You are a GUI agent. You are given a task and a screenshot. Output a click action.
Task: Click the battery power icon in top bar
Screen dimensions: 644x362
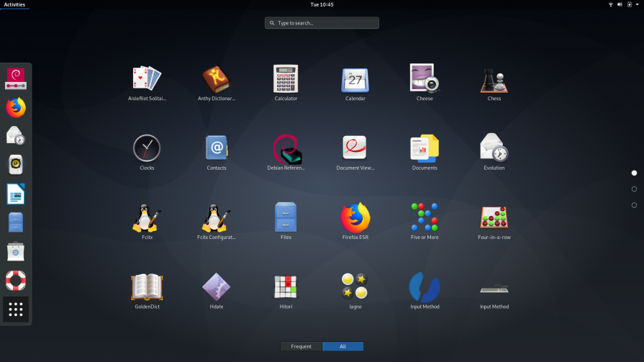coord(629,4)
